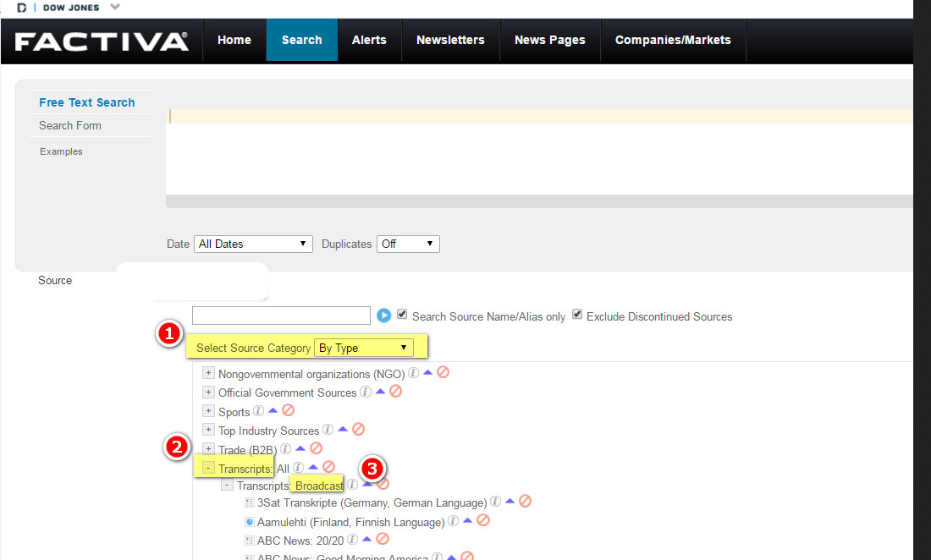The image size is (931, 560).
Task: Open info for 3Sat Transkripte
Action: click(x=495, y=502)
